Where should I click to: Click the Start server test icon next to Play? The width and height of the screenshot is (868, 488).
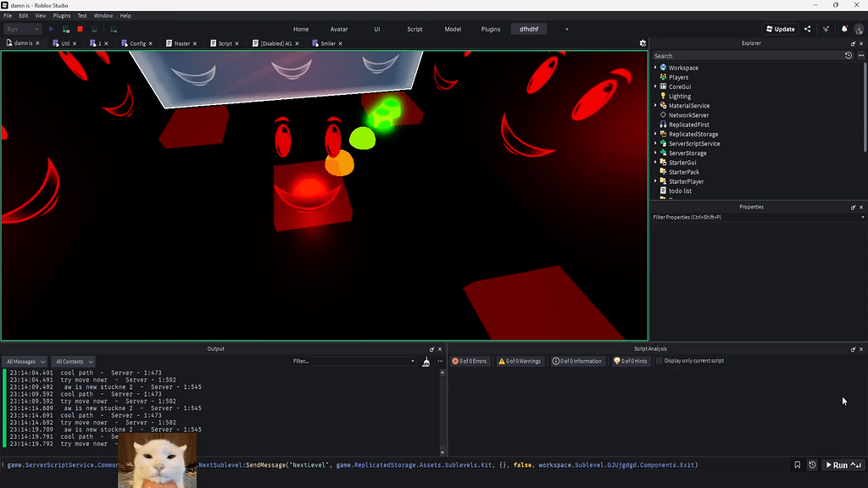coord(66,29)
